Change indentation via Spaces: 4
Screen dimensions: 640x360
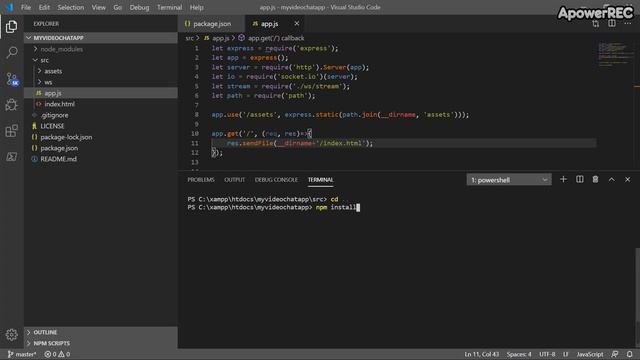[x=519, y=354]
